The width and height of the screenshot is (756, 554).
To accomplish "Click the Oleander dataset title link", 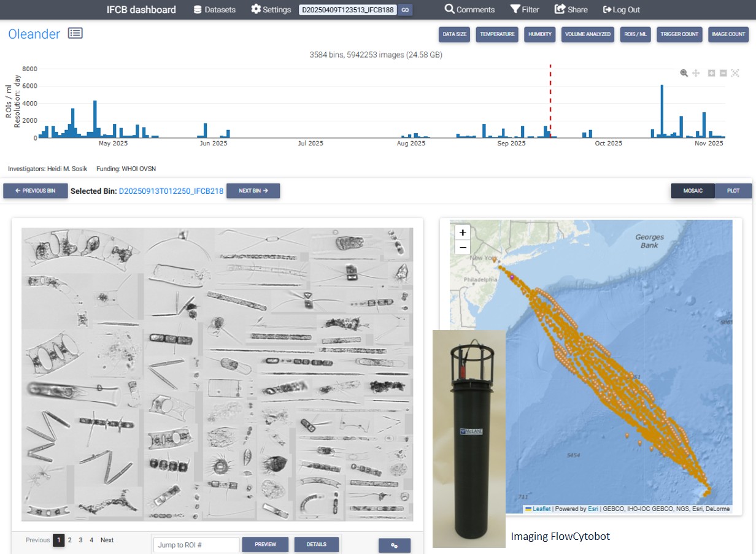I will tap(34, 34).
